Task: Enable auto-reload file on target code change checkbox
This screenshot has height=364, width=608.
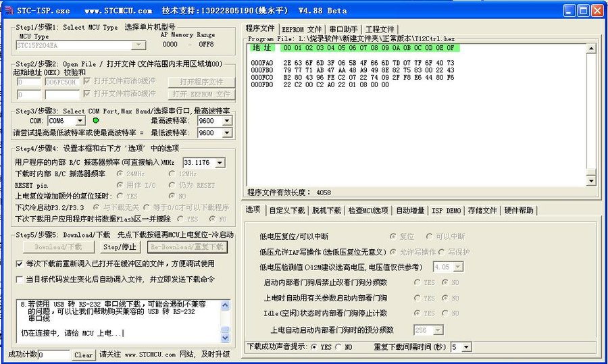Action: (20, 279)
